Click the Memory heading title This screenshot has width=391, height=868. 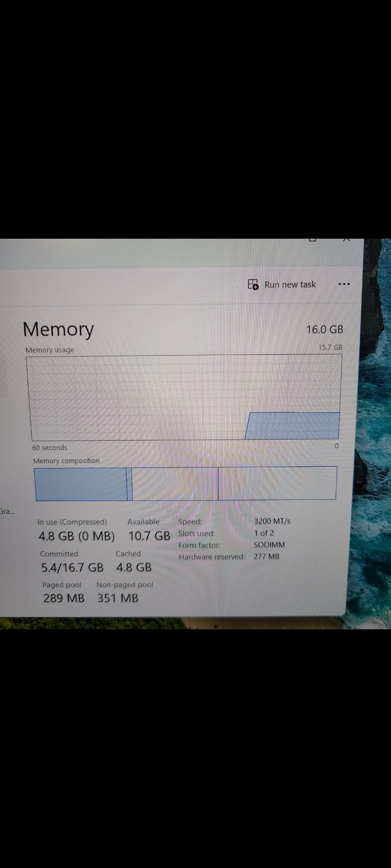[58, 330]
